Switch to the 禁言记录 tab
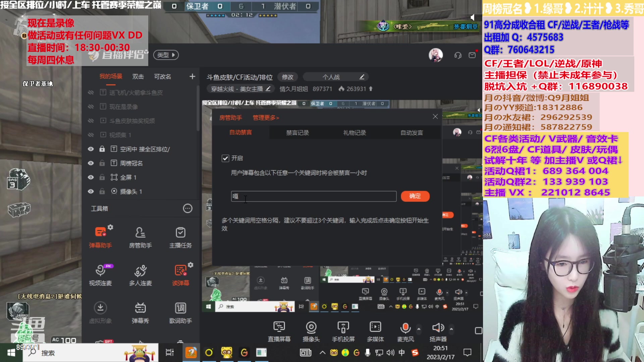 click(298, 133)
